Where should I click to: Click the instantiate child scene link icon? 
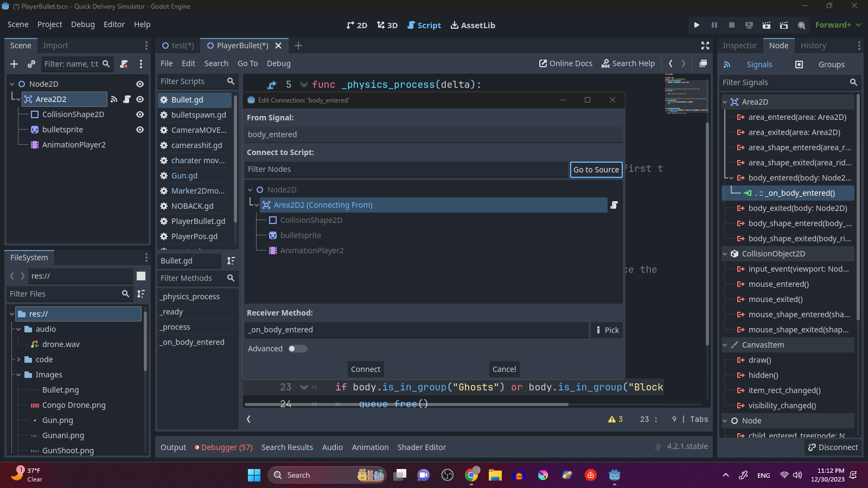[x=31, y=64]
